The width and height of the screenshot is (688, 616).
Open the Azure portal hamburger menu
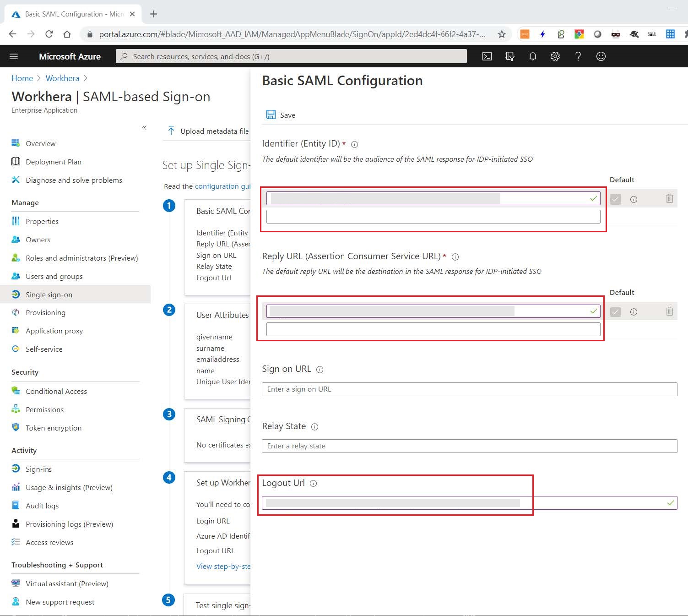click(14, 56)
